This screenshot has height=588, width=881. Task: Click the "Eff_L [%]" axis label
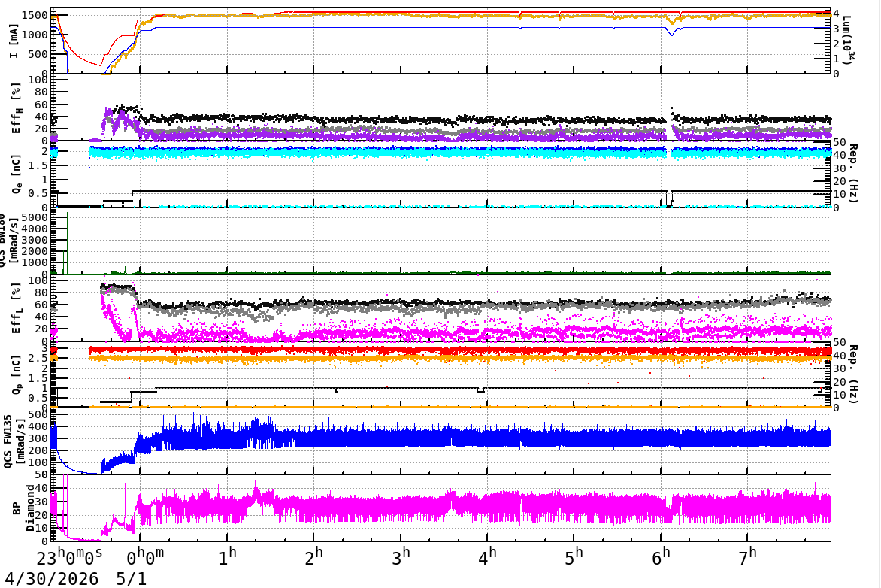tap(17, 308)
